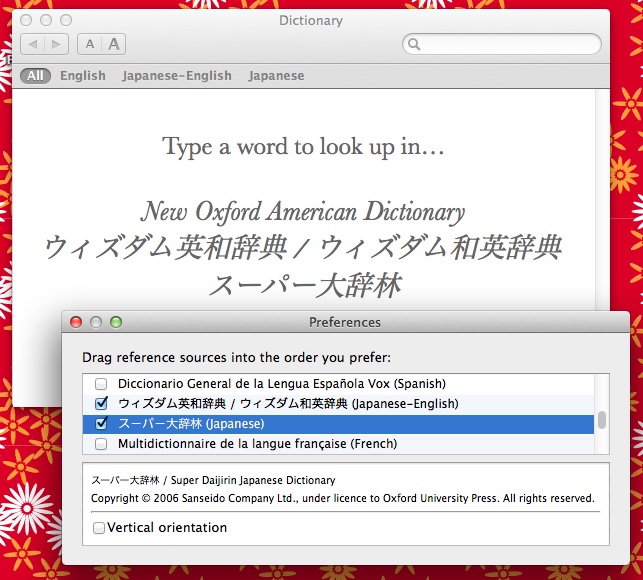Viewport: 643px width, 580px height.
Task: Increase font size with large A button
Action: tap(114, 44)
